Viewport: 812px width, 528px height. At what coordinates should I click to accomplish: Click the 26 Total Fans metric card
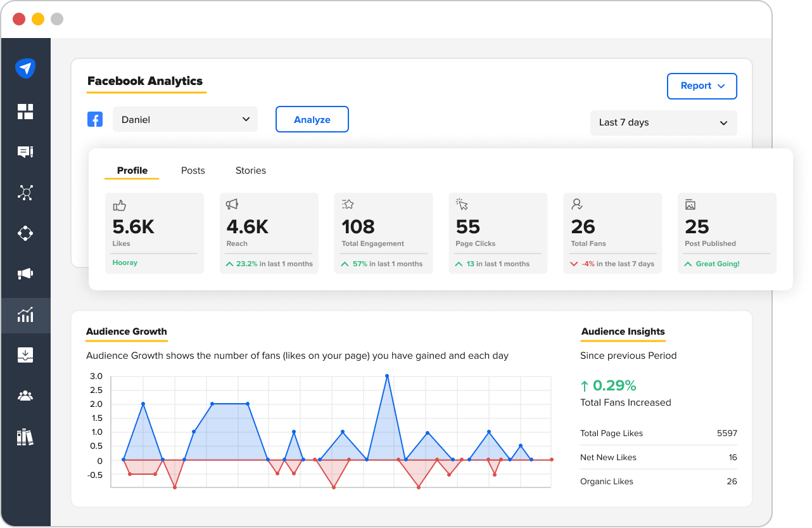[612, 233]
